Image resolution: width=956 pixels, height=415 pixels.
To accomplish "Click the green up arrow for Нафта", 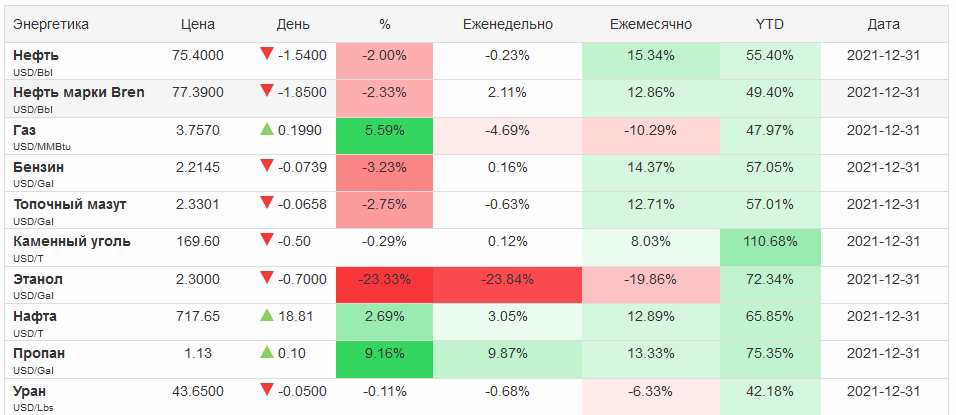I will pyautogui.click(x=266, y=315).
